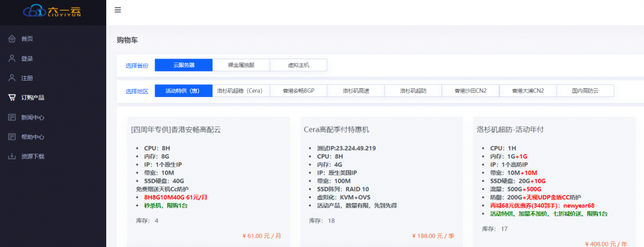Click the 库存: 18 stock text
Viewport: 644px width, 247px height.
[x=321, y=221]
